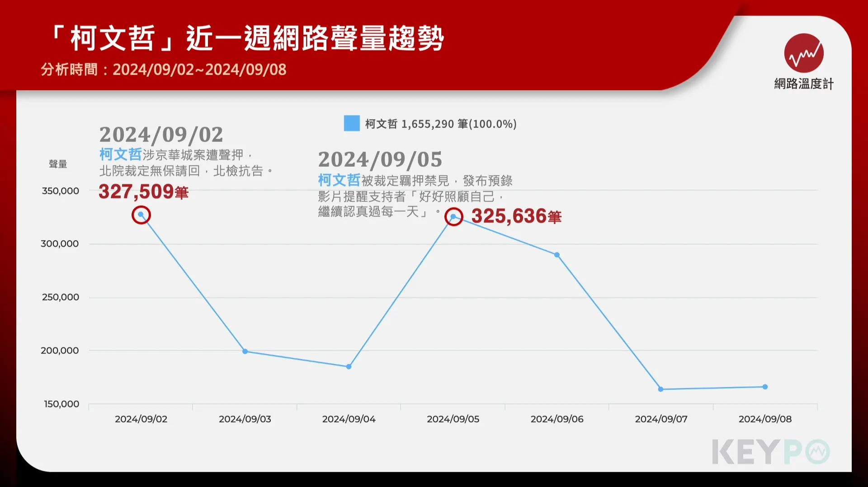Click the red value 327,509筆
This screenshot has width=868, height=487.
[x=143, y=192]
